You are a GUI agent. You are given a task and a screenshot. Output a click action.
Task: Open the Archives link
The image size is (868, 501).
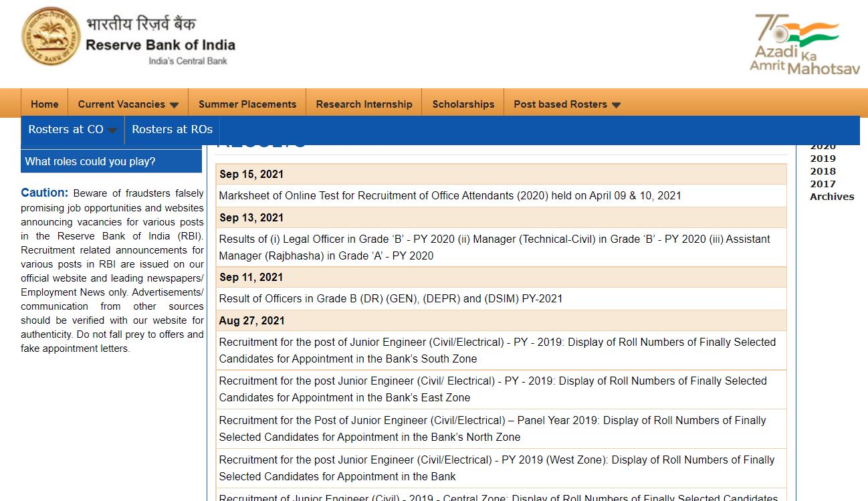tap(832, 197)
